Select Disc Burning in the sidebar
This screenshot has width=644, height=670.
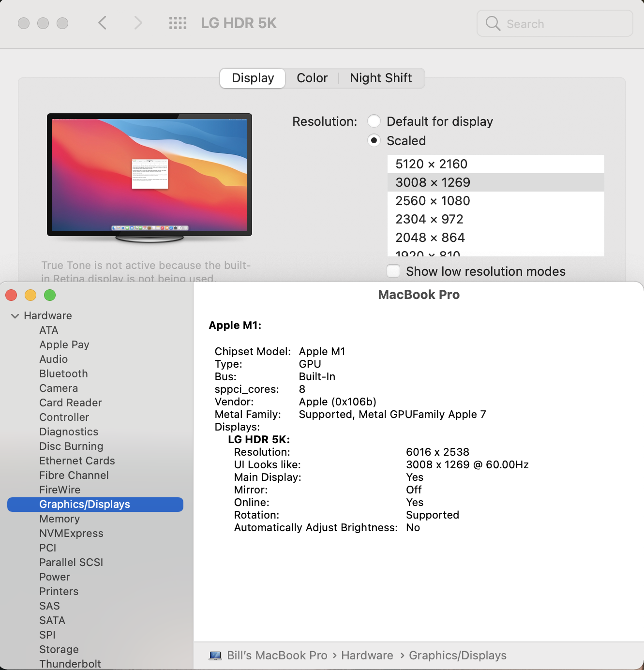coord(71,446)
